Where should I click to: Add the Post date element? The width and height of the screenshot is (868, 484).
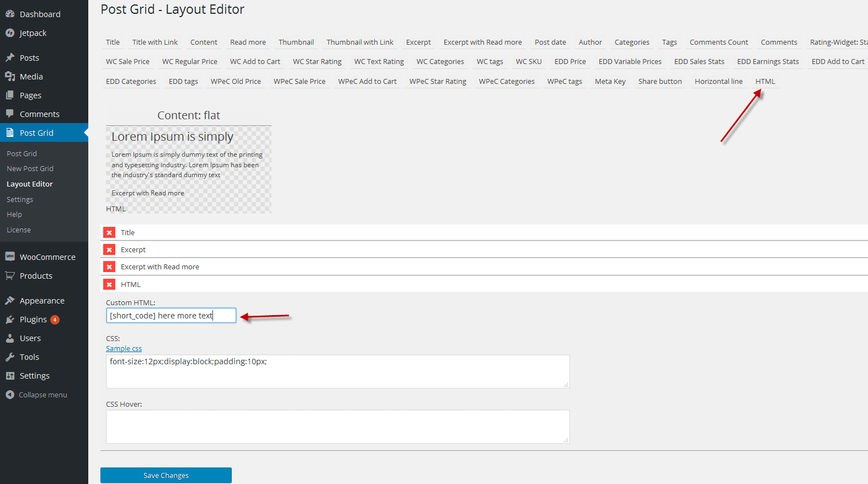(x=550, y=42)
